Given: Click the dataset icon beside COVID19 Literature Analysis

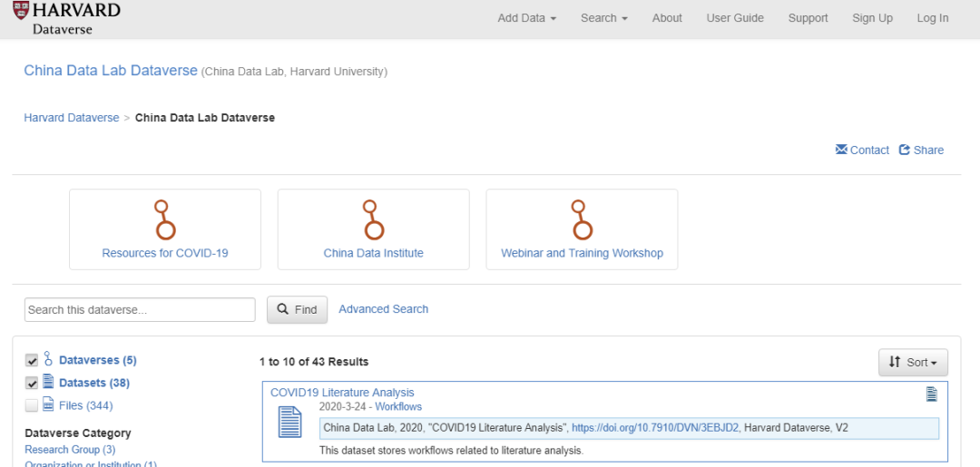Looking at the screenshot, I should point(289,423).
